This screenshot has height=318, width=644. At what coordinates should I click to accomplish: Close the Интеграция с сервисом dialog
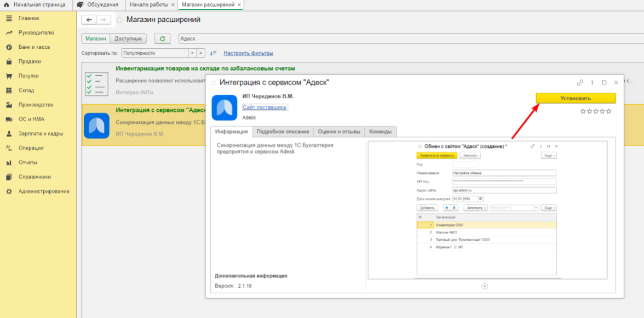pyautogui.click(x=616, y=82)
